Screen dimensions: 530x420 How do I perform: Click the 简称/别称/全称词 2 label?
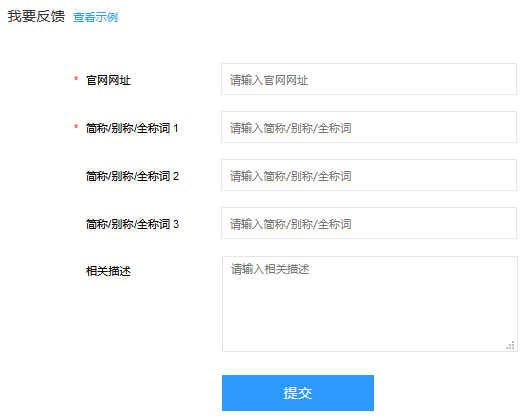click(132, 176)
